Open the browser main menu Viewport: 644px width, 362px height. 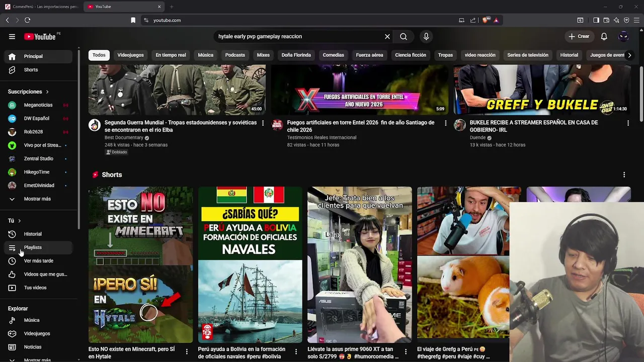click(x=636, y=20)
